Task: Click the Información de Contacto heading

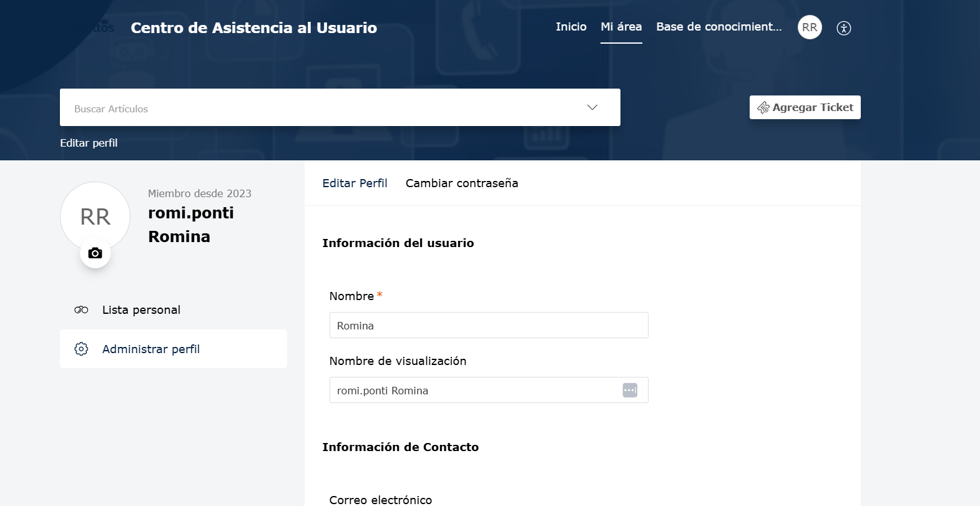Action: click(x=401, y=447)
